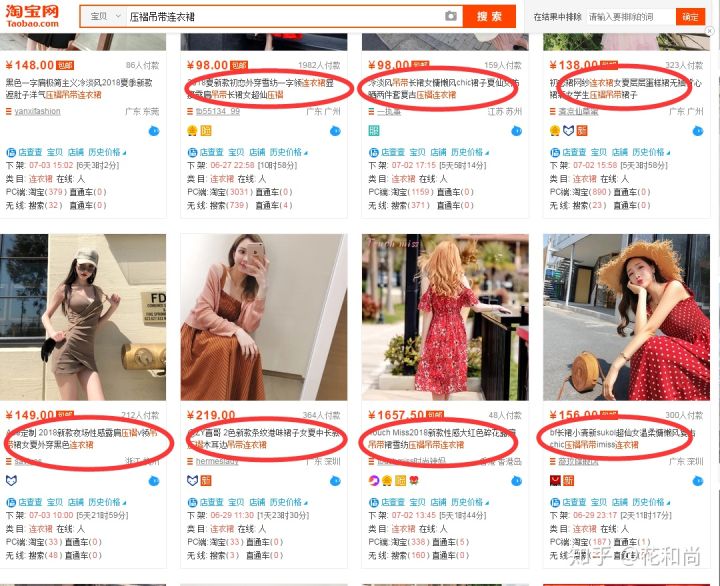Open 宝贝 tab on the ¥1657.50 item
720x586 pixels.
coord(417,502)
